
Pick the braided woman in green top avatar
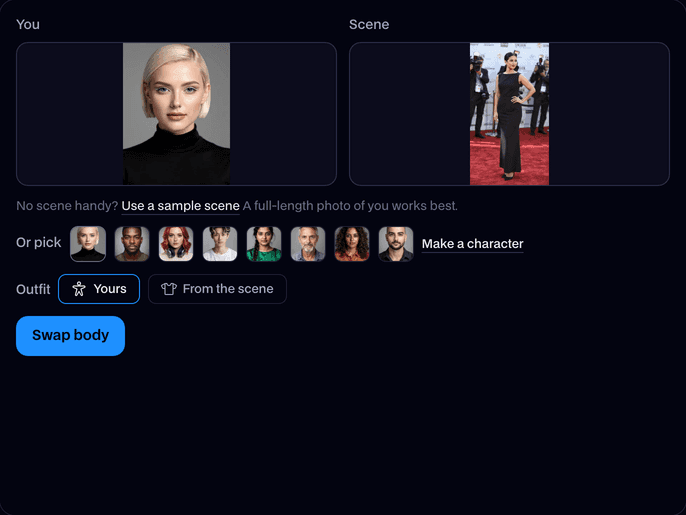point(264,244)
